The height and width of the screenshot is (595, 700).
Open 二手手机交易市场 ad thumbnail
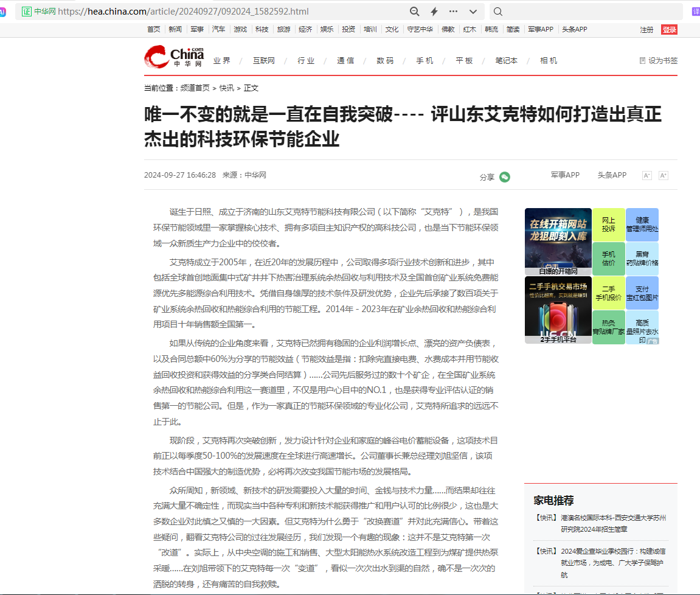pyautogui.click(x=558, y=310)
